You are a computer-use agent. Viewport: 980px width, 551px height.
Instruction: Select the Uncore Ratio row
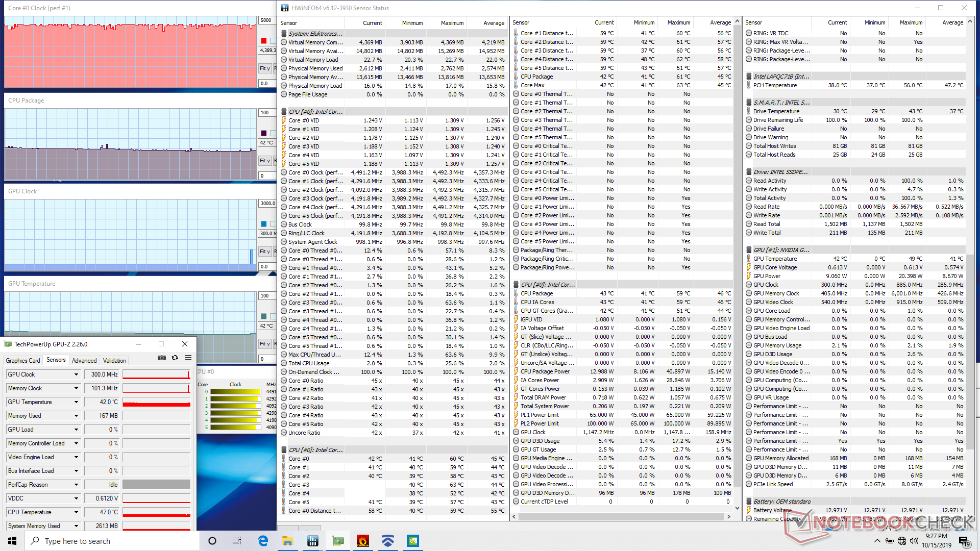[x=393, y=433]
